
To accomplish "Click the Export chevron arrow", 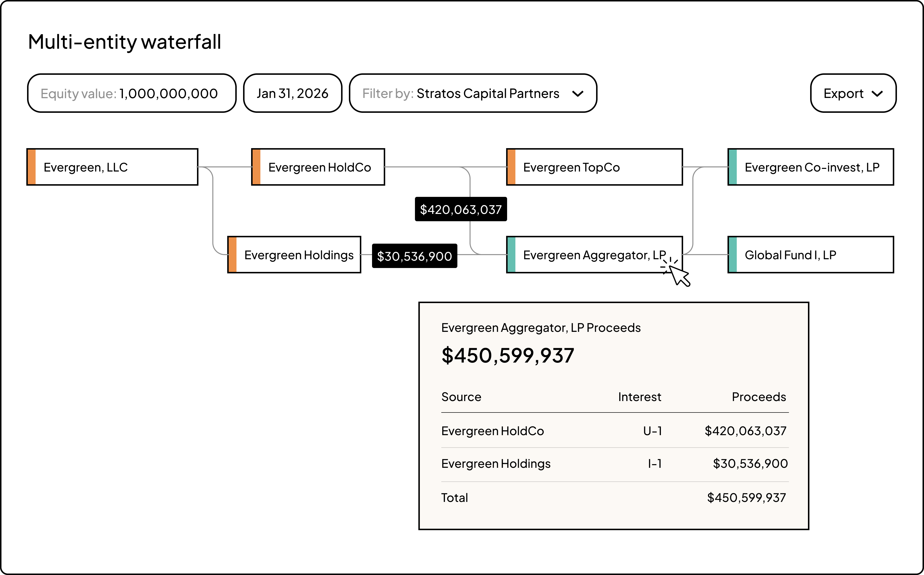I will click(x=877, y=94).
